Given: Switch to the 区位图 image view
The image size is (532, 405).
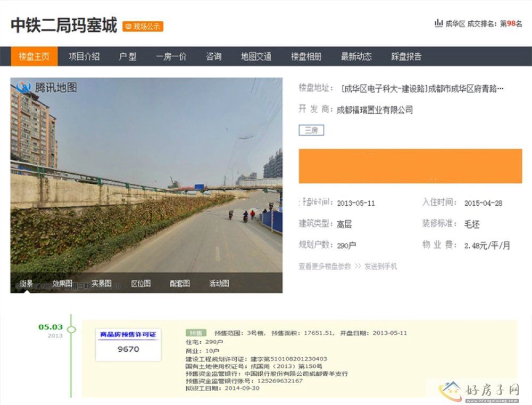Looking at the screenshot, I should tap(140, 284).
